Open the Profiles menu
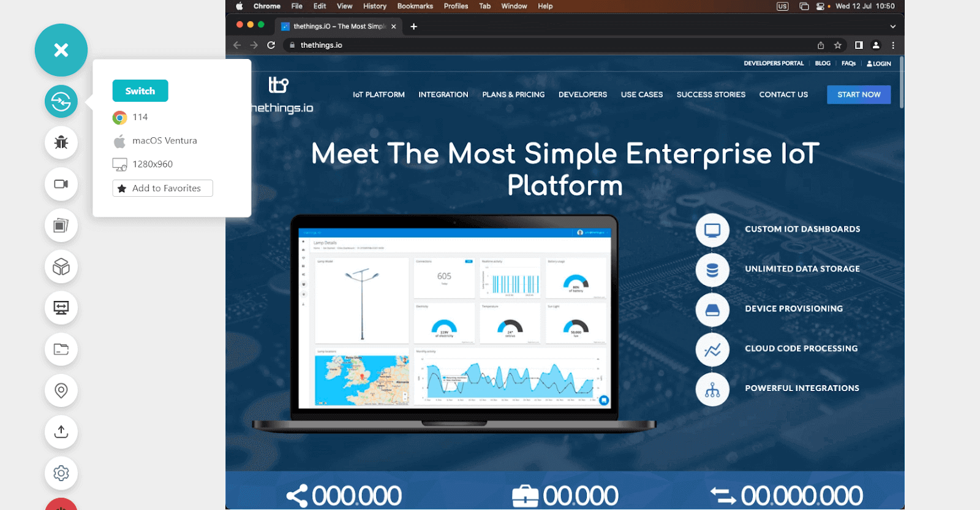Viewport: 980px width, 510px height. (x=456, y=6)
